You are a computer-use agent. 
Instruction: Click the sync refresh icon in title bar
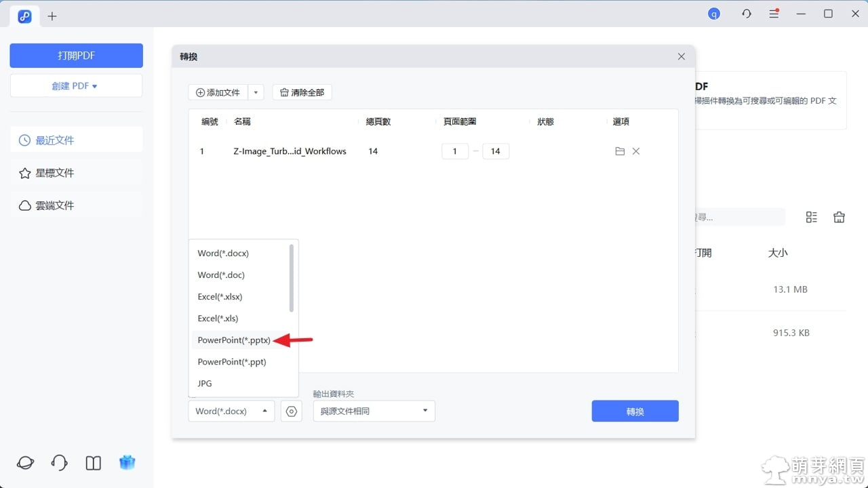(x=747, y=14)
